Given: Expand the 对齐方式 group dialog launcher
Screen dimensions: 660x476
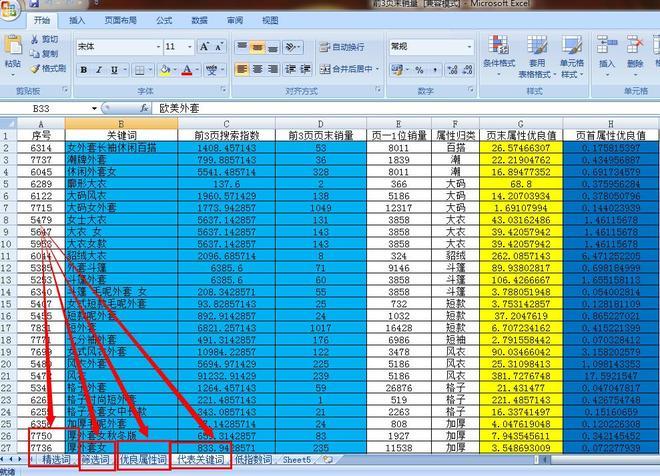Looking at the screenshot, I should point(378,90).
